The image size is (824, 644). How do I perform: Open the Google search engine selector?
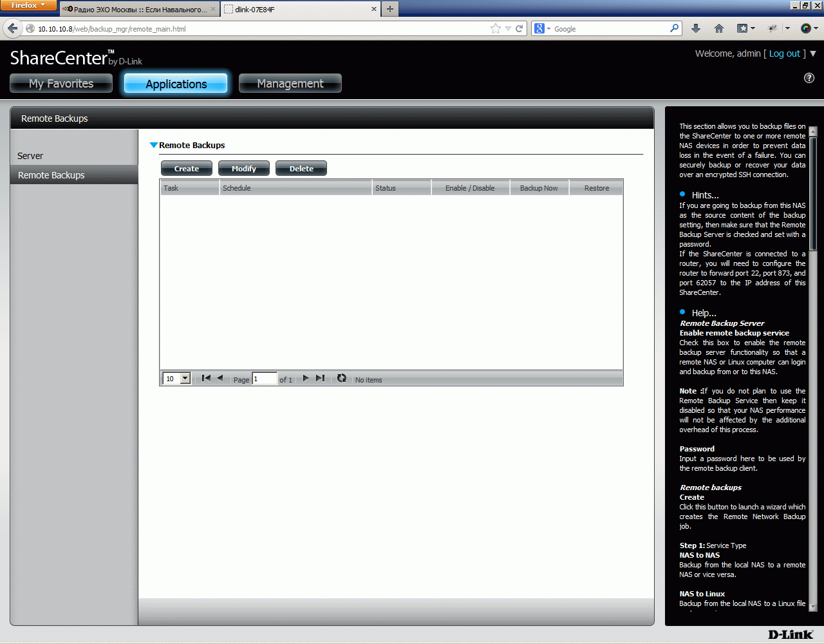tap(543, 28)
